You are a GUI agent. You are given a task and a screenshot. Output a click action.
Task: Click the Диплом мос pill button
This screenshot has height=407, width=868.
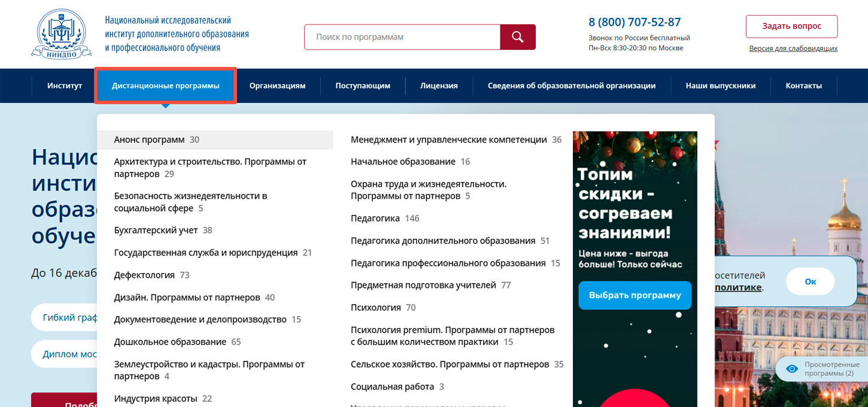[x=65, y=354]
